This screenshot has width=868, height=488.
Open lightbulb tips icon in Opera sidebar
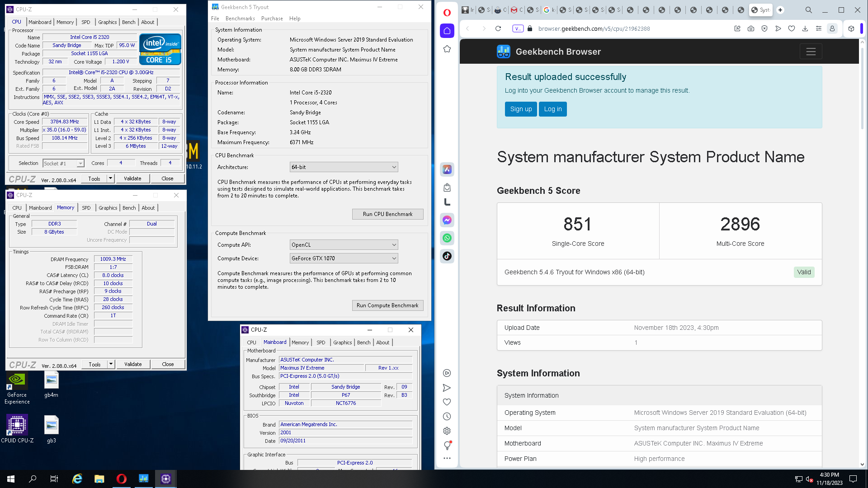(447, 446)
